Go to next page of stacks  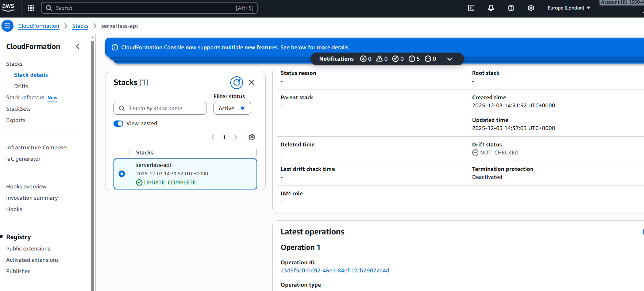pos(236,137)
